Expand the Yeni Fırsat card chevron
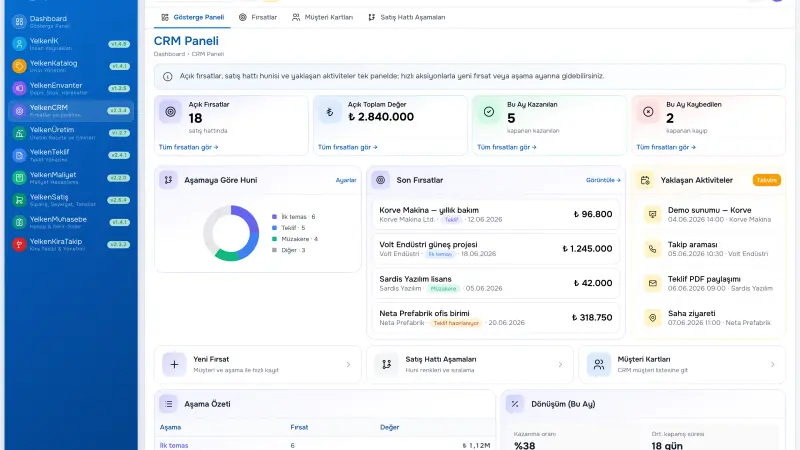 tap(348, 364)
